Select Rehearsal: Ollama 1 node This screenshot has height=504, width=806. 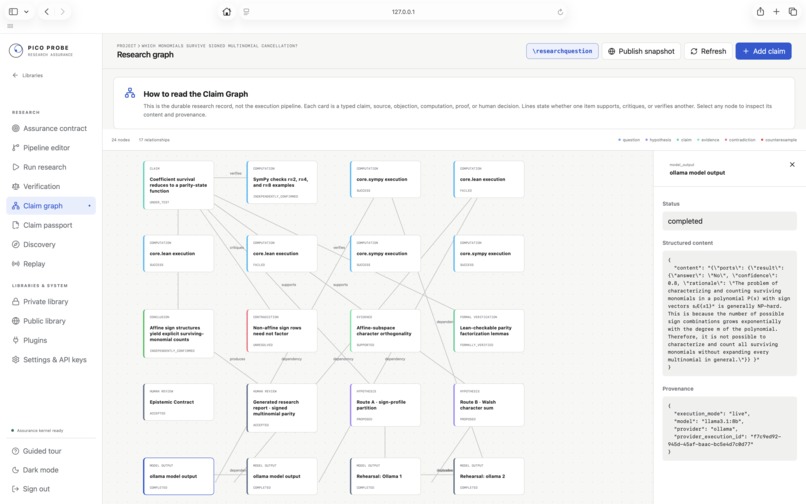click(385, 476)
